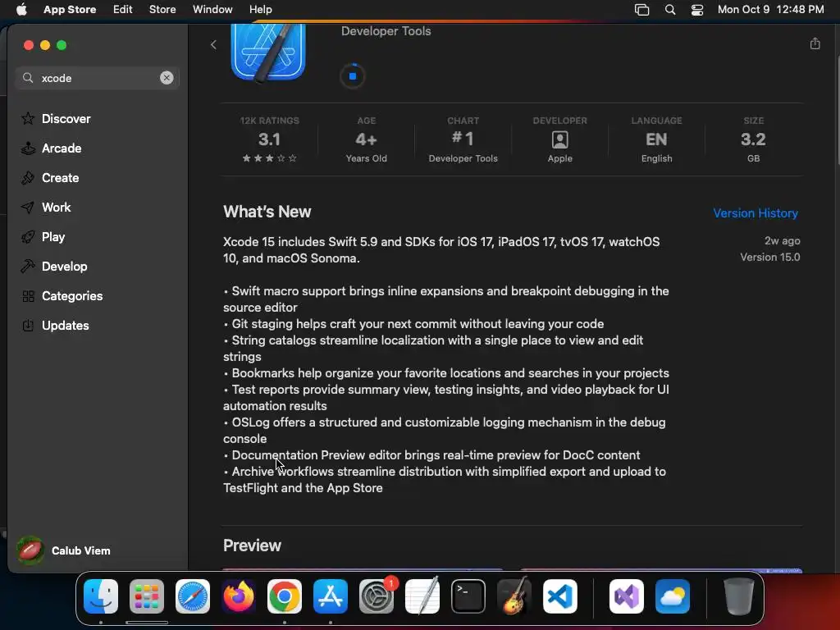Launch Visual Studio Code from the Dock
840x630 pixels.
pyautogui.click(x=559, y=596)
